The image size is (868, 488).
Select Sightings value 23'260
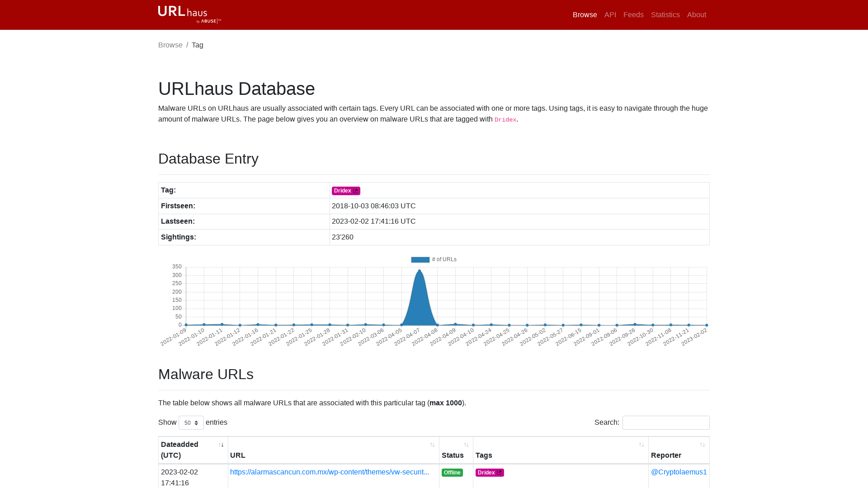click(x=343, y=237)
